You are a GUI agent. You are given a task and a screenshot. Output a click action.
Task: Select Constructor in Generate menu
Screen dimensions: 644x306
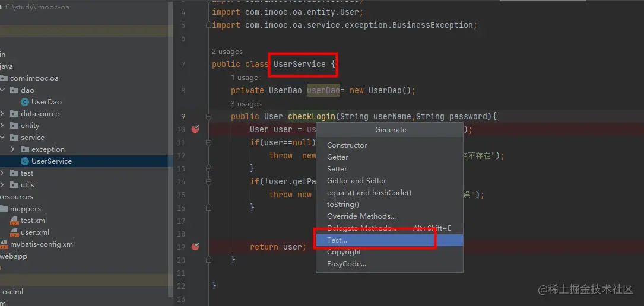coord(347,145)
